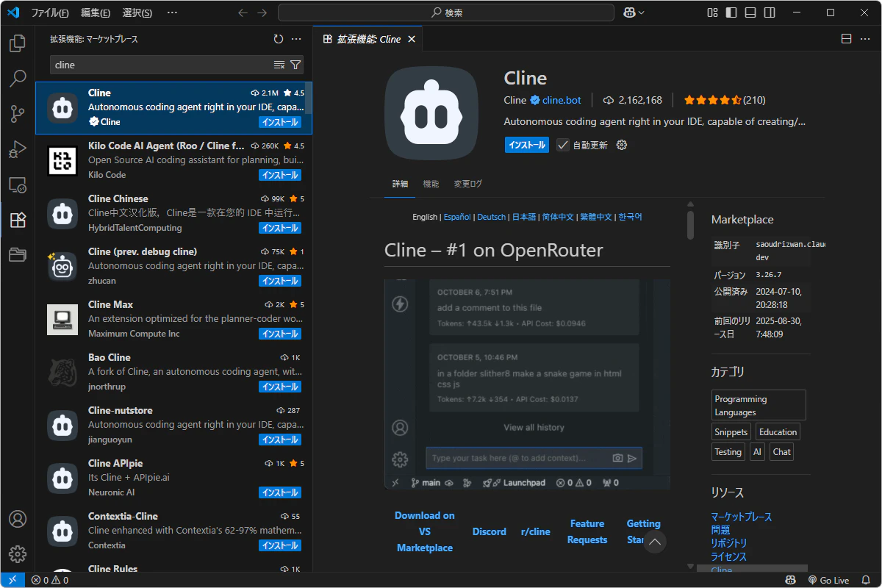Switch to the 機能 tab
This screenshot has height=588, width=882.
pos(431,184)
